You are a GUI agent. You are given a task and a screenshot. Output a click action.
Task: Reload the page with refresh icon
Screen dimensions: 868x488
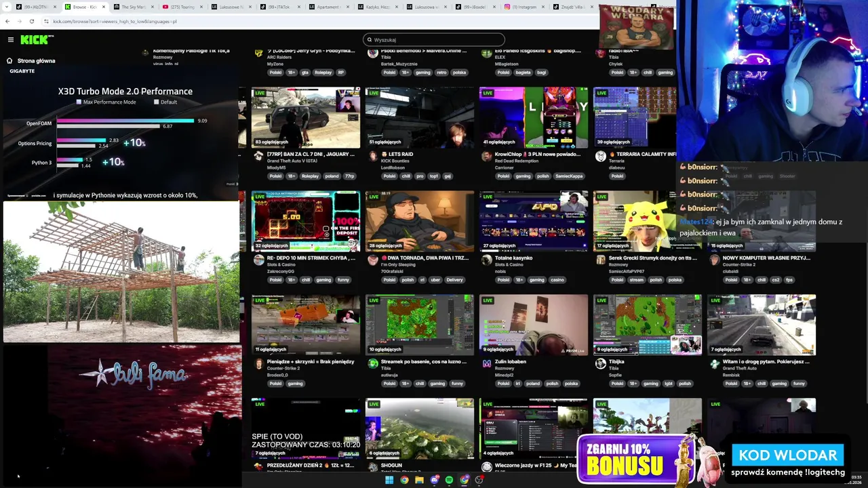31,21
